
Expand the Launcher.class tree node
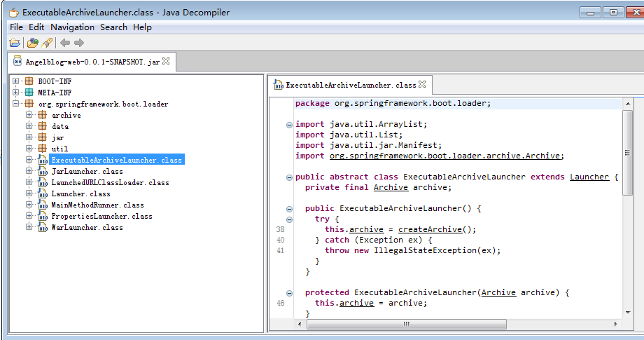coord(29,193)
